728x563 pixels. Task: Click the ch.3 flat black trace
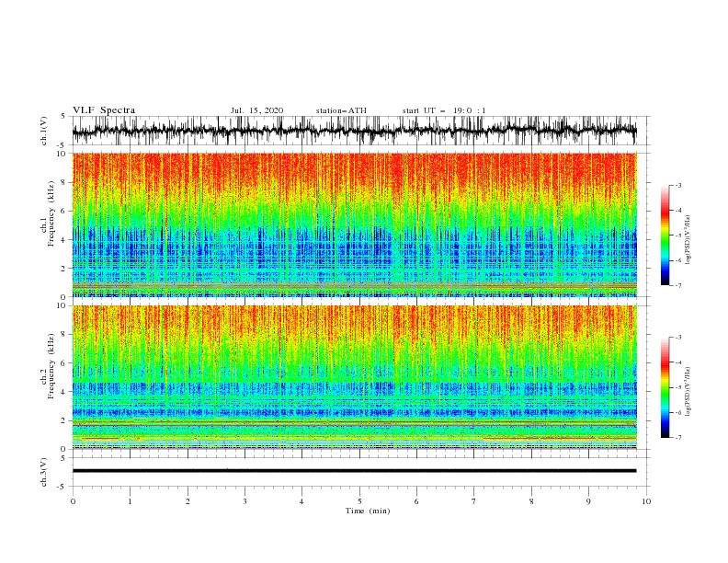coord(354,471)
